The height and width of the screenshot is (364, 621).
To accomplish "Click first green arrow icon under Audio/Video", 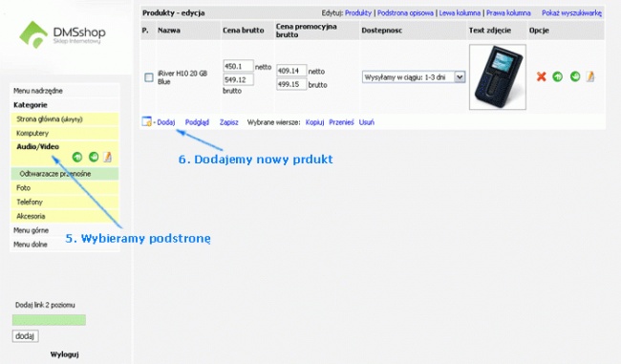I will click(x=77, y=158).
